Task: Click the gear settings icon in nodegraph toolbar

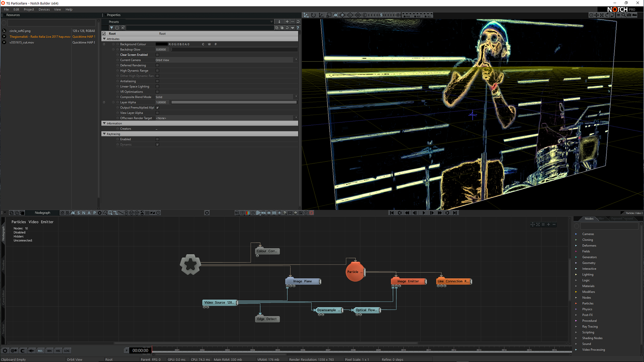Action: pyautogui.click(x=207, y=213)
